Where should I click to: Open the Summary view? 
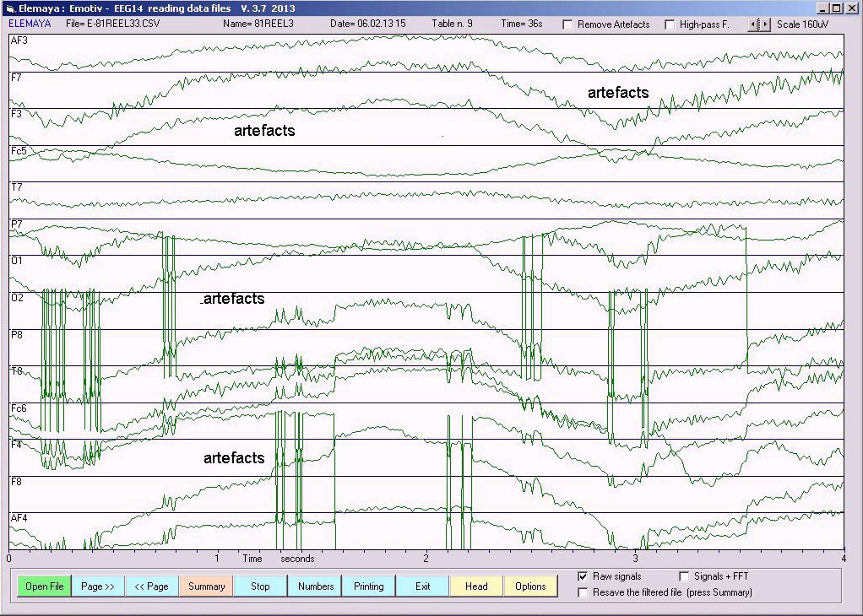(206, 586)
